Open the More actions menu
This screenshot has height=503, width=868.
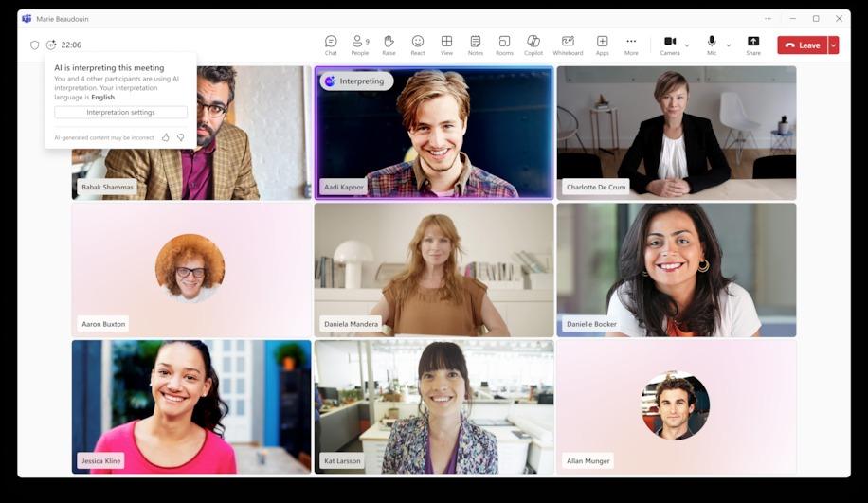click(631, 45)
